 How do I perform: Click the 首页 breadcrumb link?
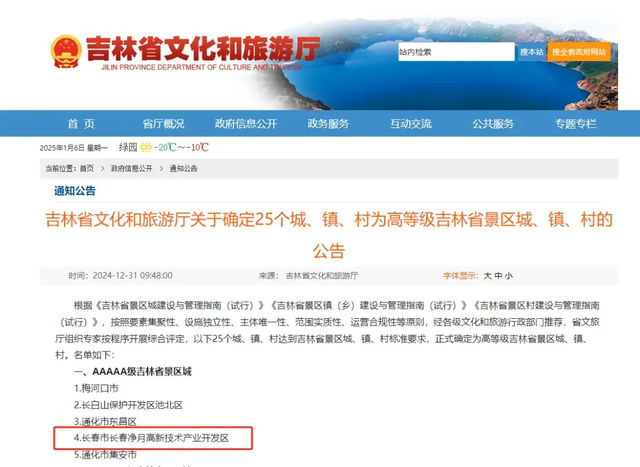tap(87, 169)
